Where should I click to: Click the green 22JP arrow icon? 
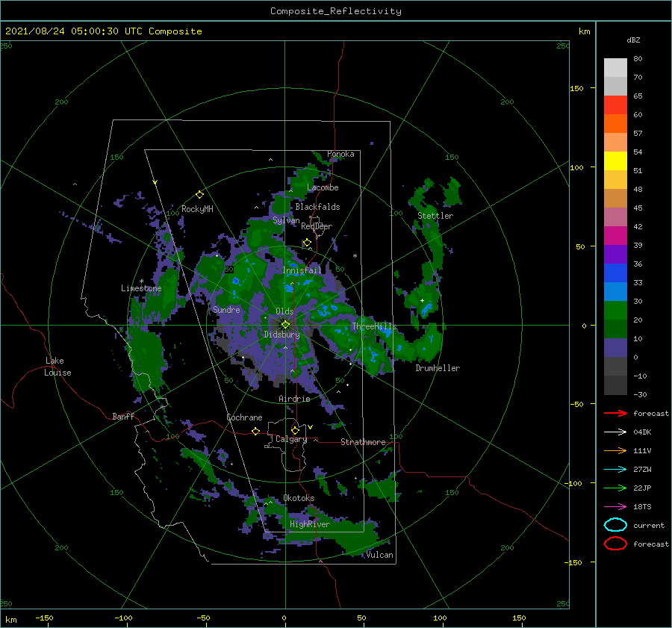615,488
